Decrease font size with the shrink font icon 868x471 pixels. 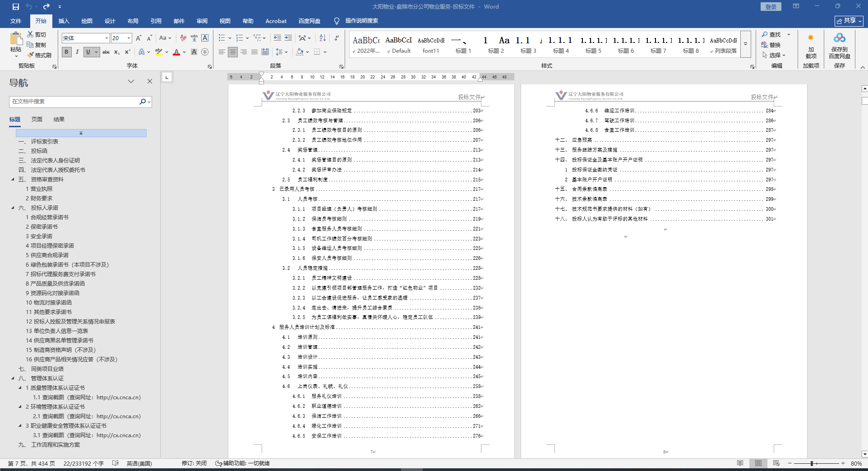click(x=149, y=38)
